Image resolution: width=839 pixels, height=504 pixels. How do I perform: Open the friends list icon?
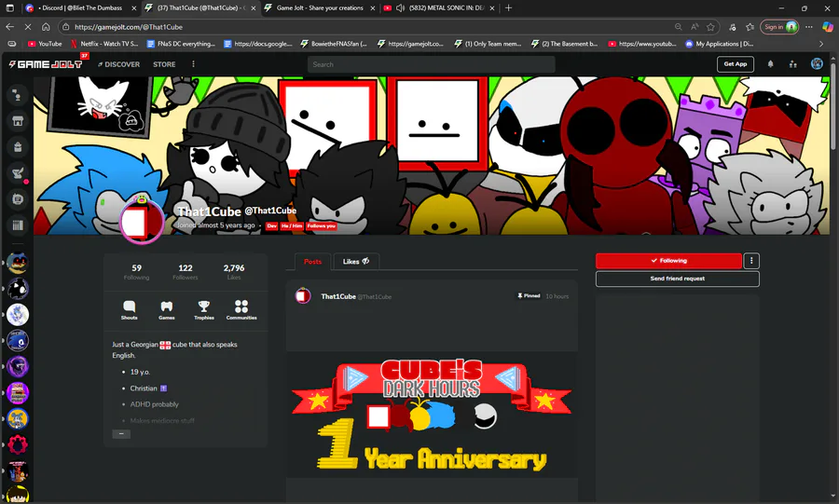793,64
